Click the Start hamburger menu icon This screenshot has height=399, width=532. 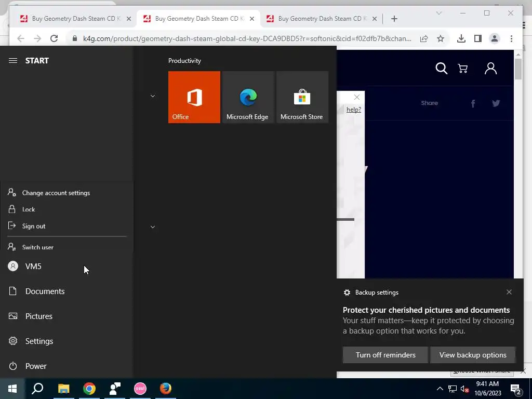coord(13,60)
